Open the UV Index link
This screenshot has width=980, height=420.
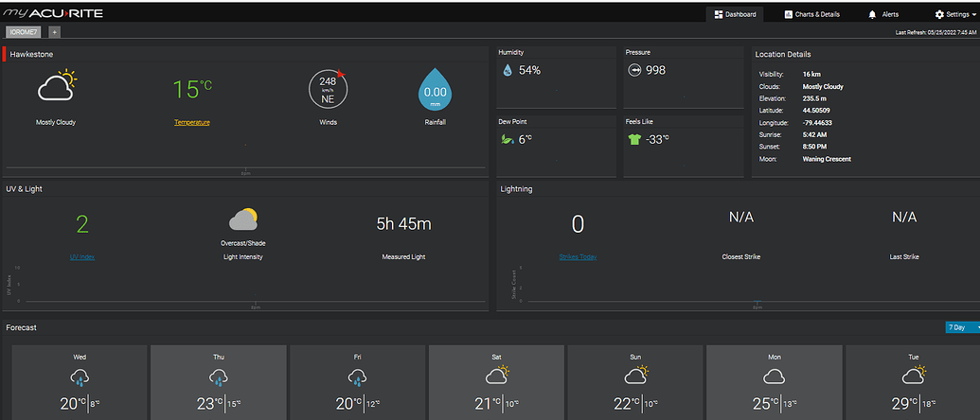pyautogui.click(x=82, y=256)
